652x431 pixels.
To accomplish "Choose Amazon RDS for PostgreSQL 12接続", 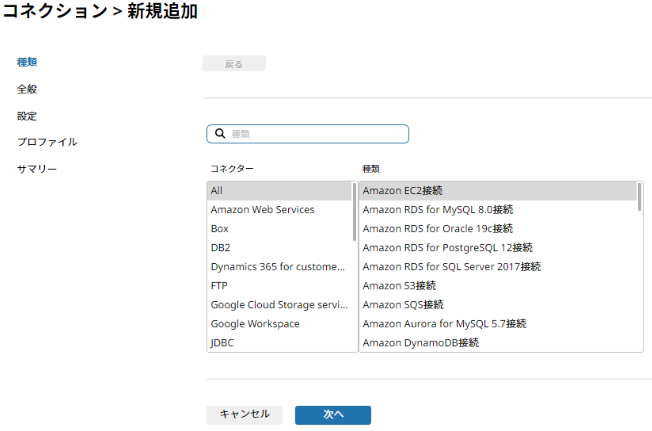I will 498,248.
